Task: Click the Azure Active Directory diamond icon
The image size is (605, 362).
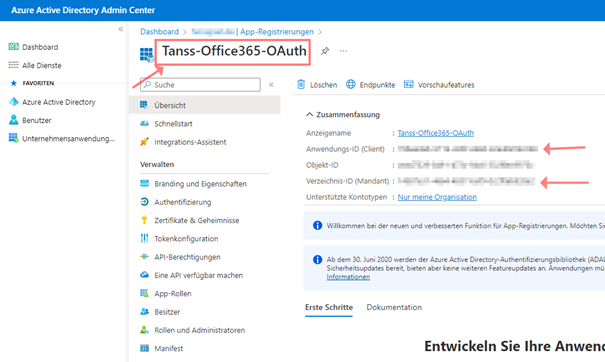Action: pos(14,101)
